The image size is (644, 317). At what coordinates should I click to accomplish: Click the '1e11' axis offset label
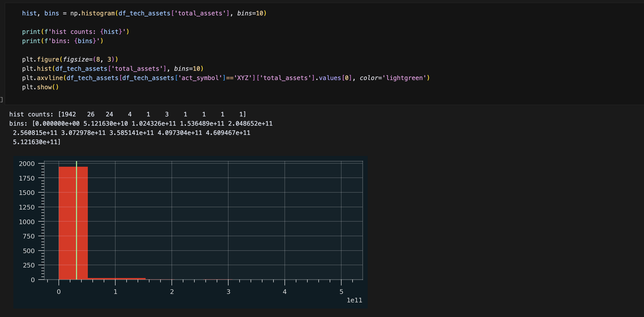point(354,300)
